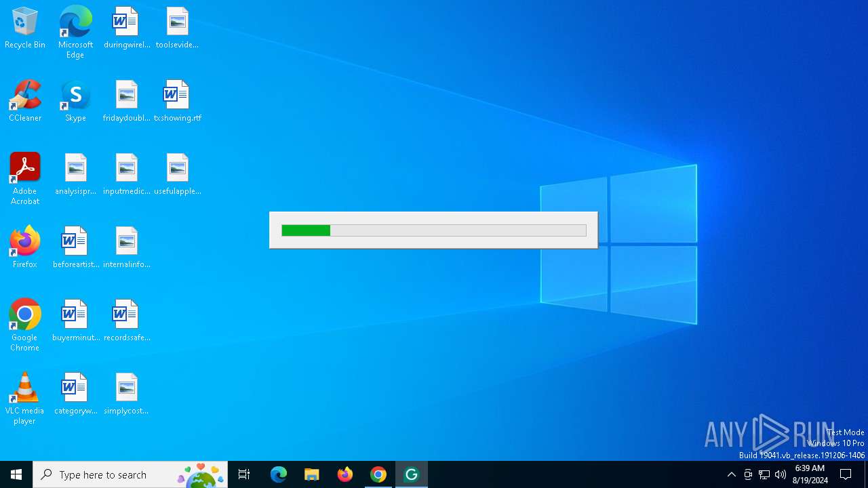This screenshot has width=868, height=488.
Task: Select the Google Chrome desktop shortcut
Action: tap(25, 325)
